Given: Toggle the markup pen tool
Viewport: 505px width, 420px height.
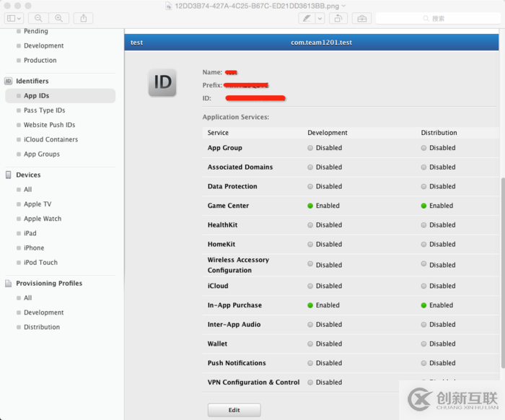Looking at the screenshot, I should [307, 18].
